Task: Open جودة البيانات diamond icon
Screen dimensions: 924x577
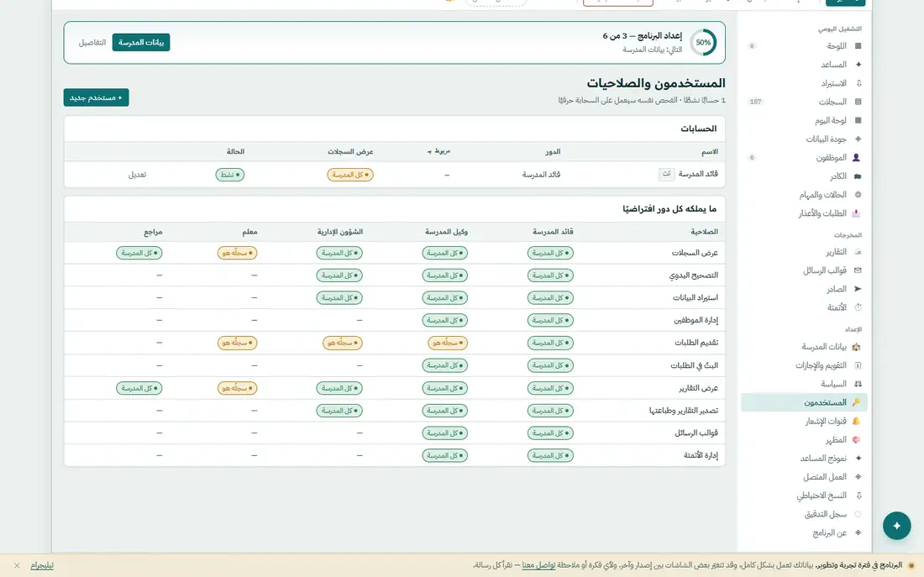Action: click(858, 139)
